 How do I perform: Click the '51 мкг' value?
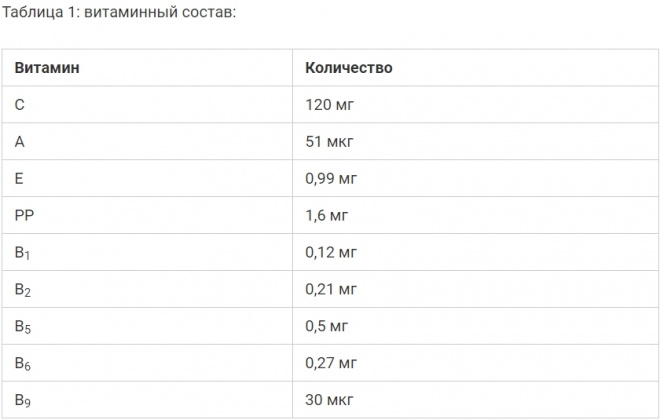tap(329, 141)
